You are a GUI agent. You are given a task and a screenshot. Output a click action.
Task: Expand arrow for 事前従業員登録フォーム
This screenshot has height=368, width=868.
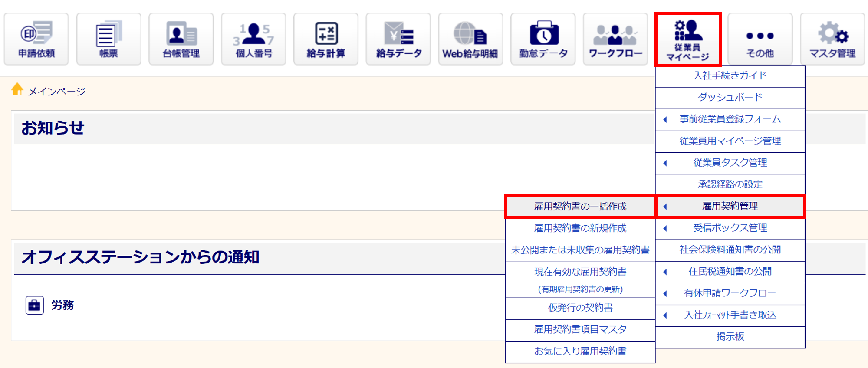665,119
